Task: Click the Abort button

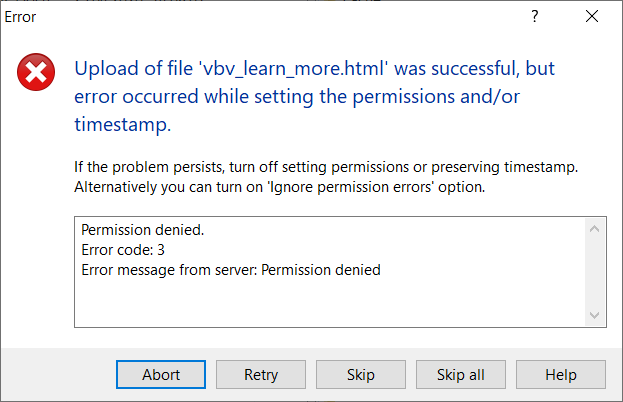Action: point(161,375)
